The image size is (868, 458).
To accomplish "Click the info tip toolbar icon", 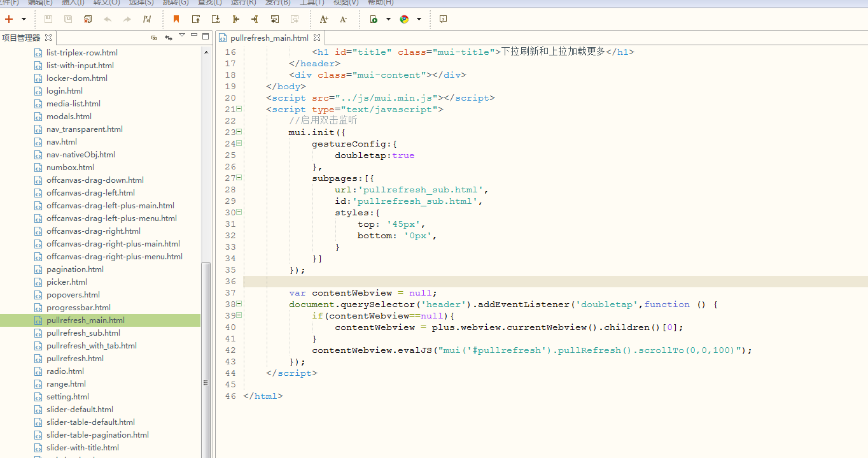I will 444,19.
